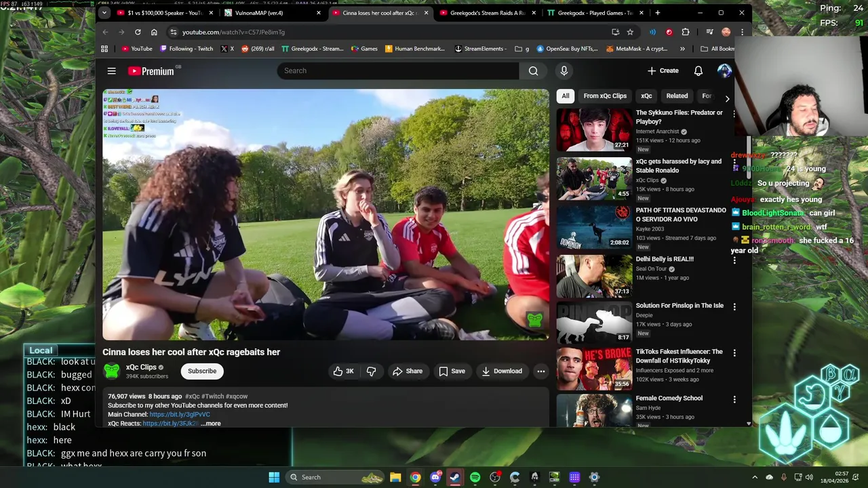Download the video
868x488 pixels.
[501, 371]
